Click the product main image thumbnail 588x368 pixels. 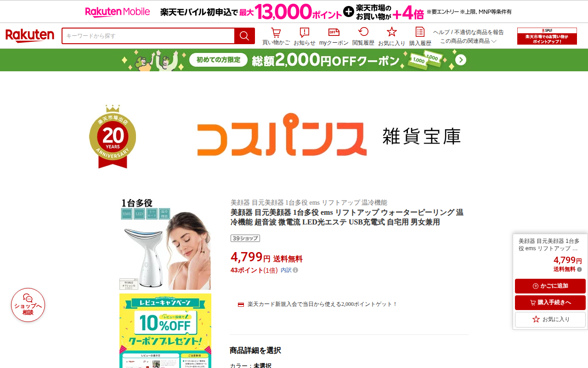pyautogui.click(x=165, y=244)
